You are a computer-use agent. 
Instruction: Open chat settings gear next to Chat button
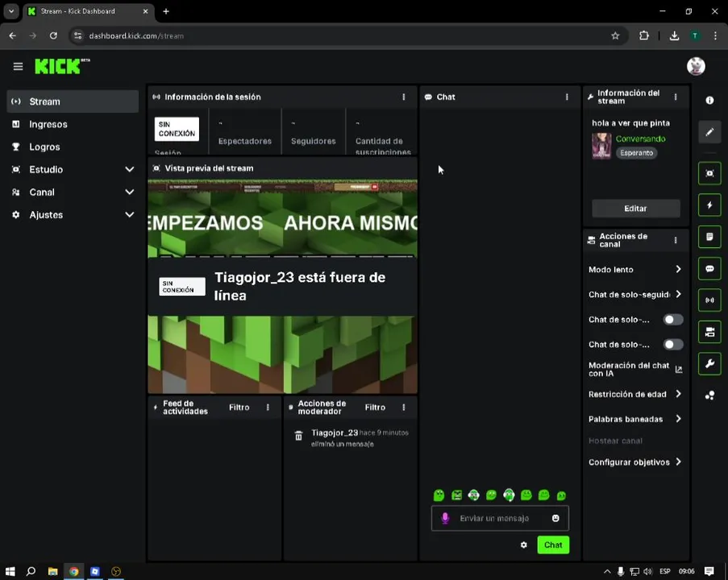524,545
